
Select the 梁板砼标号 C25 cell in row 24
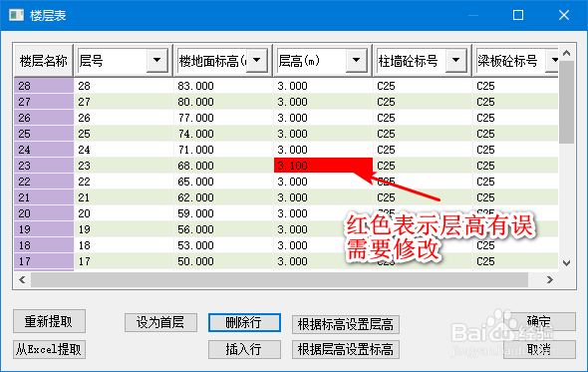pyautogui.click(x=515, y=150)
